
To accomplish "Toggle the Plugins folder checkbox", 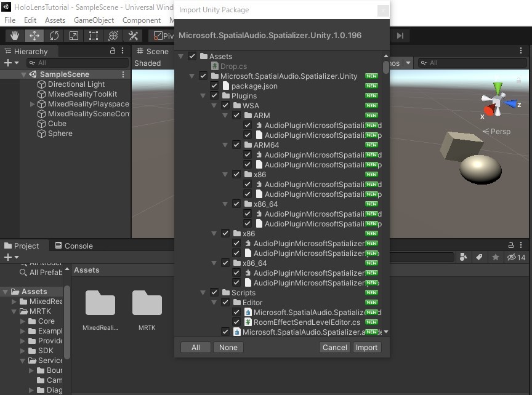I will pyautogui.click(x=214, y=95).
